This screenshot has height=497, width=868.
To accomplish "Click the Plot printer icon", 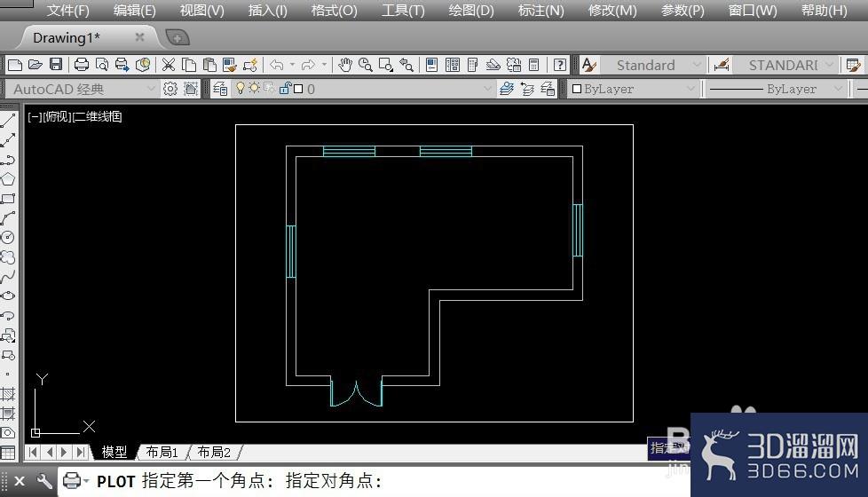I will 82,65.
